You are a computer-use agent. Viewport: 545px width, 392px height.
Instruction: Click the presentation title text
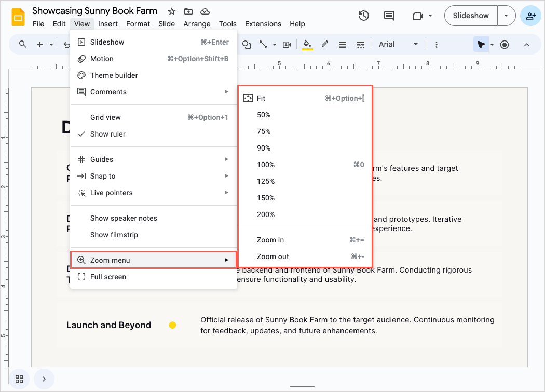(x=94, y=11)
